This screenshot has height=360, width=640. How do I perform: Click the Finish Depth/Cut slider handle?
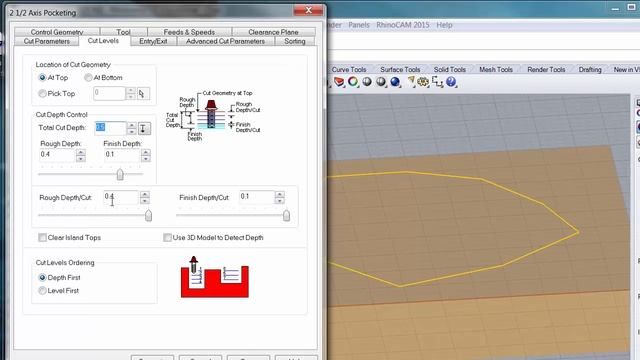287,215
